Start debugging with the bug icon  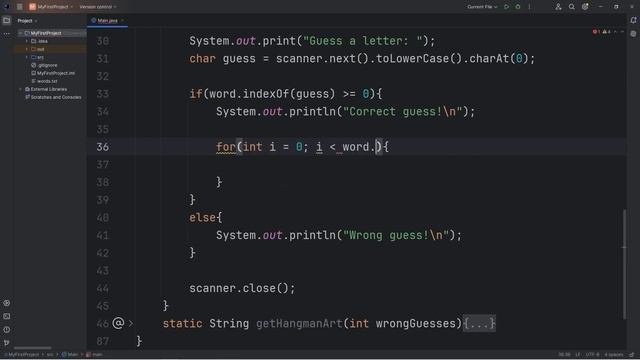(518, 7)
